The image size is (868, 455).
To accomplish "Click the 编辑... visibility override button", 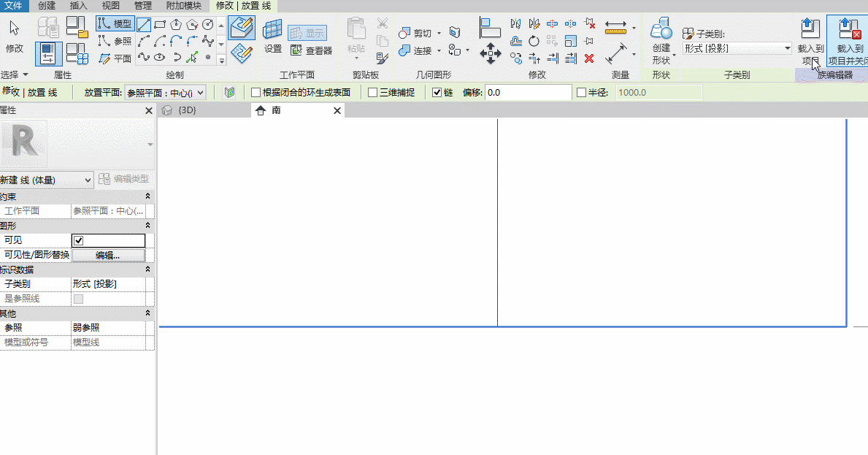I will click(108, 255).
